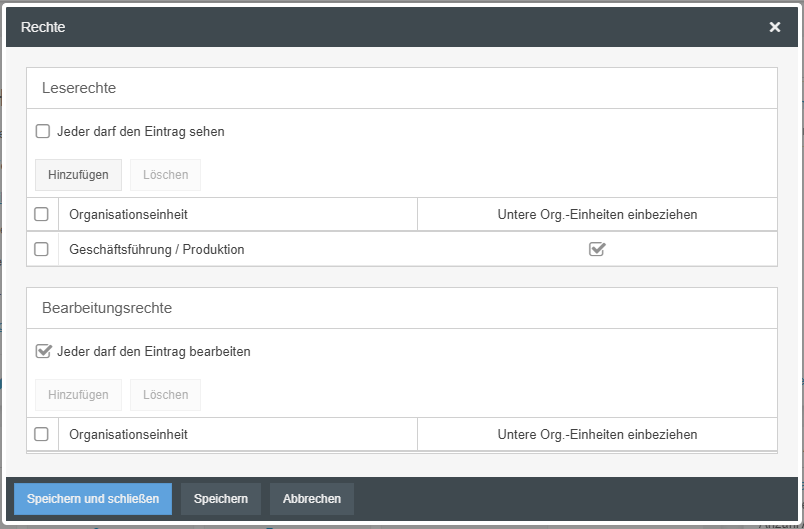Tick the select-all checkbox in the Leserechte table
Image resolution: width=804 pixels, height=529 pixels.
41,214
